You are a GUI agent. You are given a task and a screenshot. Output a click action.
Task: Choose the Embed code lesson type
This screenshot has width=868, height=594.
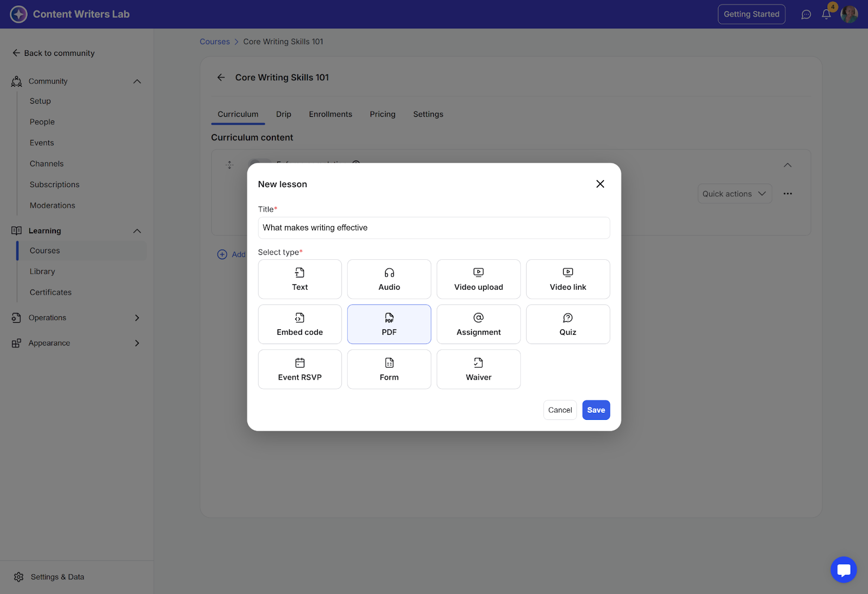[x=299, y=324]
